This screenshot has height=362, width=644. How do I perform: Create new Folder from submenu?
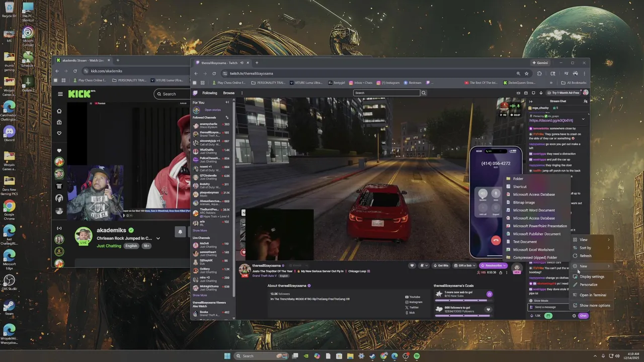(x=538, y=178)
